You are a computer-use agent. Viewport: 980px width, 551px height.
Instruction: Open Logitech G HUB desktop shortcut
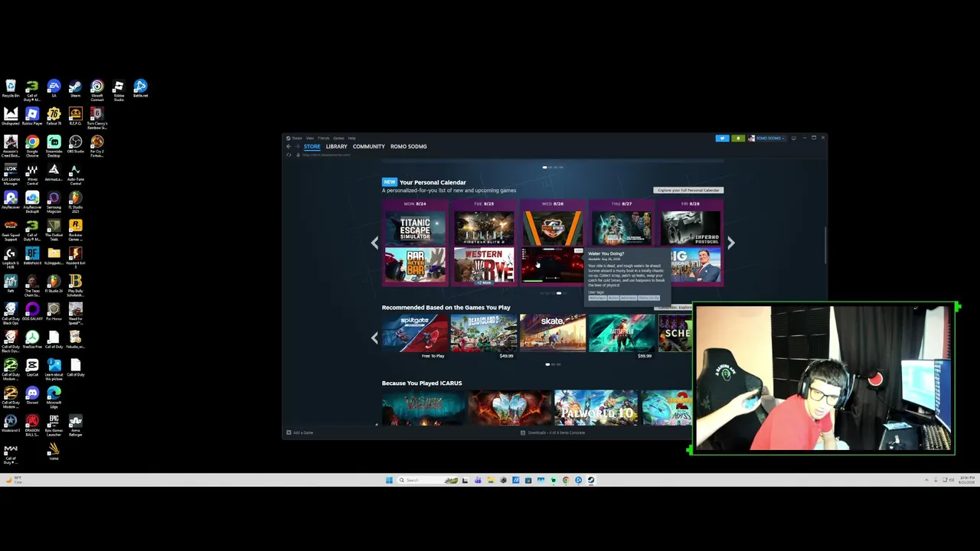pos(11,258)
